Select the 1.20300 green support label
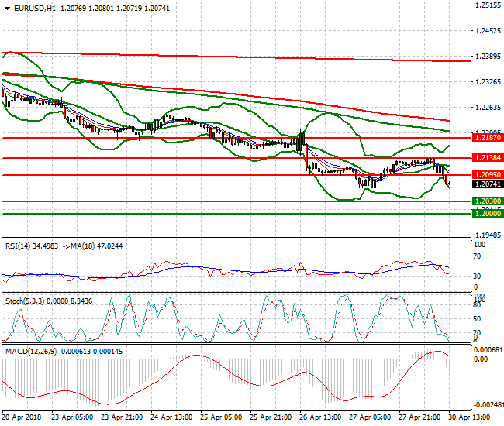The height and width of the screenshot is (426, 504). click(x=488, y=201)
